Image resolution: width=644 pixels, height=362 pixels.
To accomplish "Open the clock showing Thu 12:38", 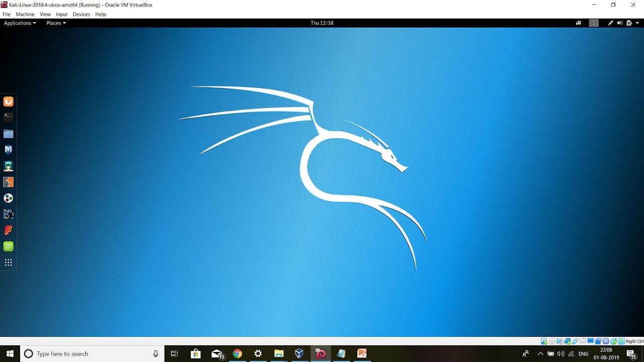I will (322, 23).
